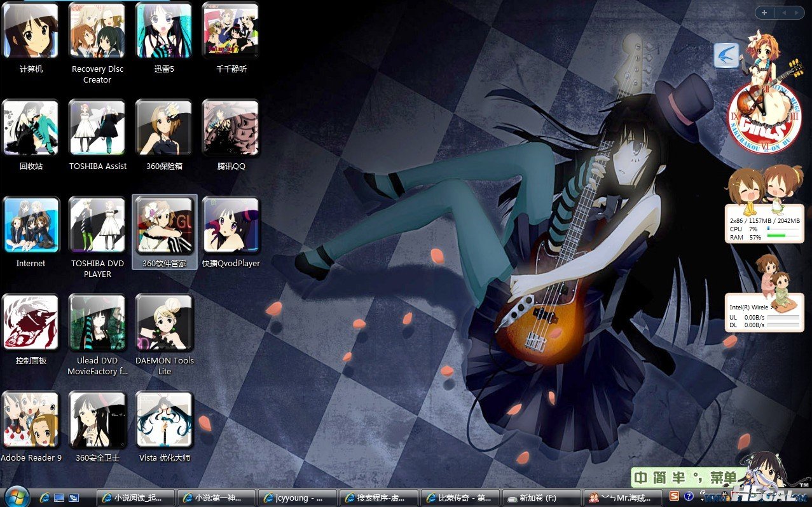Open Adobe Reader 9 desktop icon
The width and height of the screenshot is (812, 507).
pos(31,420)
